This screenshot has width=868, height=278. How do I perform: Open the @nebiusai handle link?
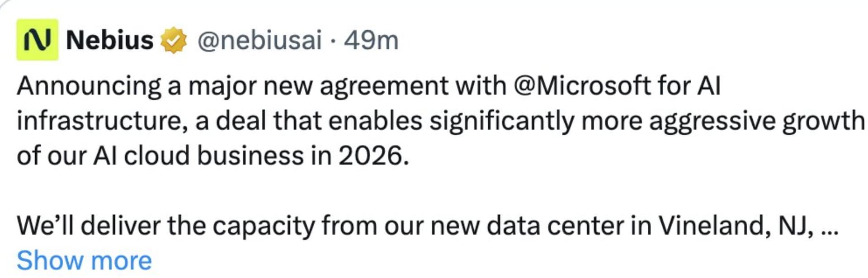coord(259,40)
